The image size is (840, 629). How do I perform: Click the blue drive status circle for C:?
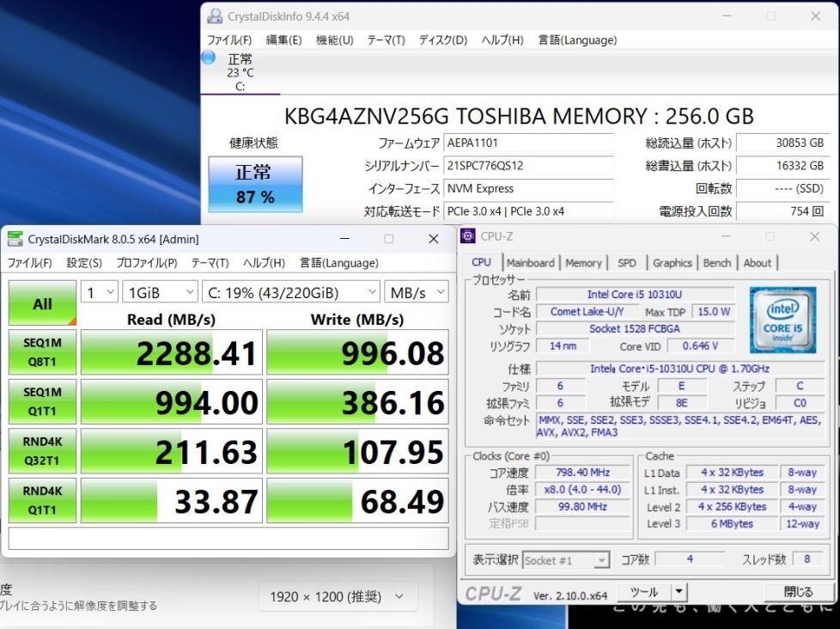(x=209, y=58)
